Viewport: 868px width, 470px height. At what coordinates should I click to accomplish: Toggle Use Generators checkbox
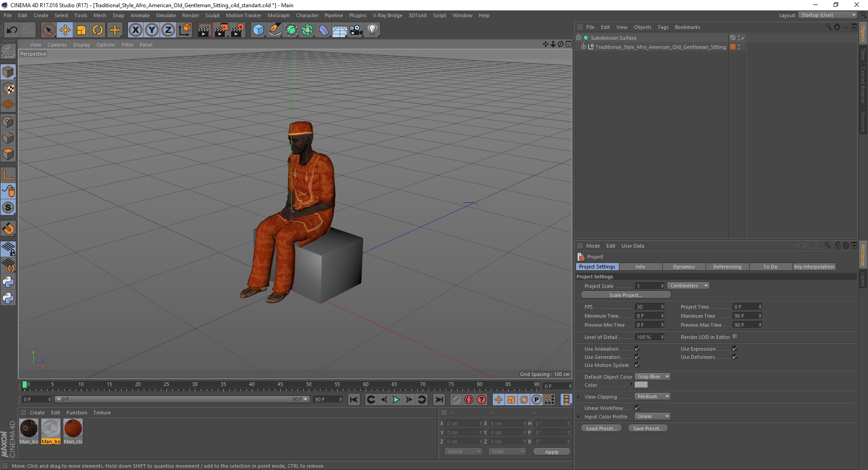click(637, 357)
